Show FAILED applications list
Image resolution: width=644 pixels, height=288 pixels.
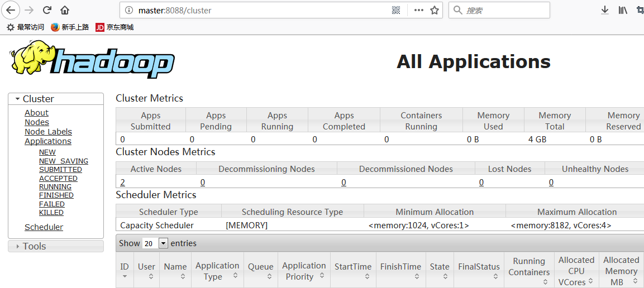click(52, 204)
